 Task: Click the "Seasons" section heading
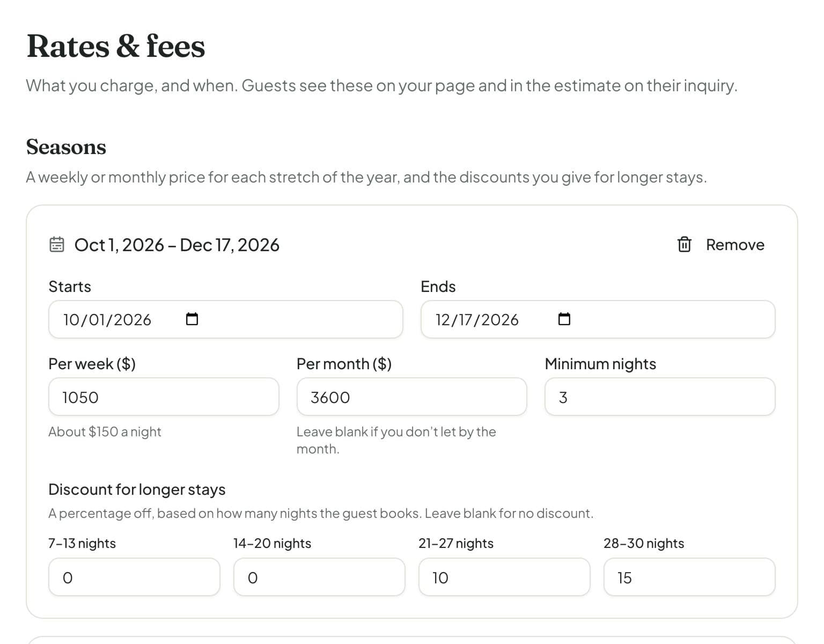66,147
